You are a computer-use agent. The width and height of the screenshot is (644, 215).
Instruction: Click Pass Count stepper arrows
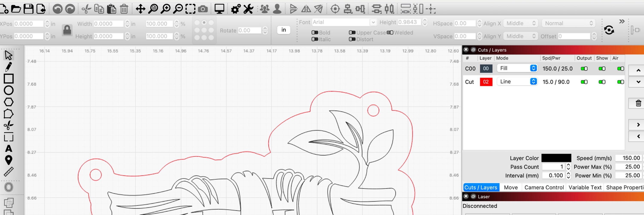pos(568,167)
